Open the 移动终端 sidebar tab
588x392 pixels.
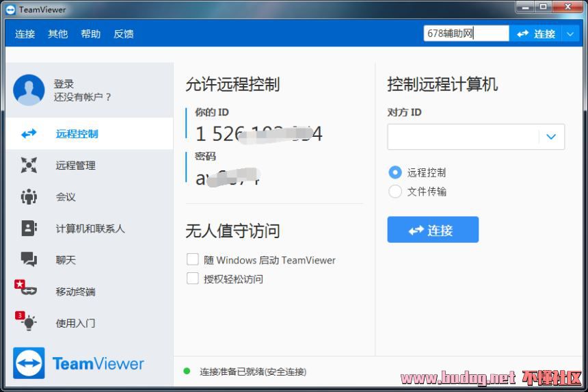[90, 291]
